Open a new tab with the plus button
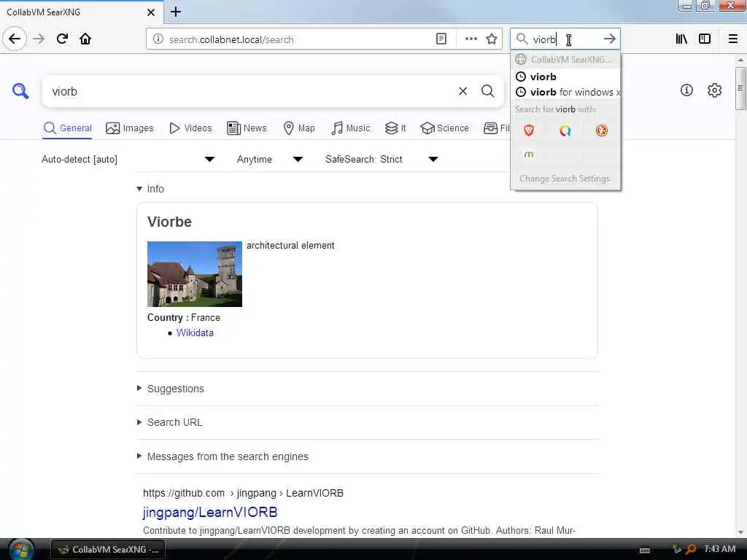Viewport: 747px width, 560px height. tap(175, 12)
